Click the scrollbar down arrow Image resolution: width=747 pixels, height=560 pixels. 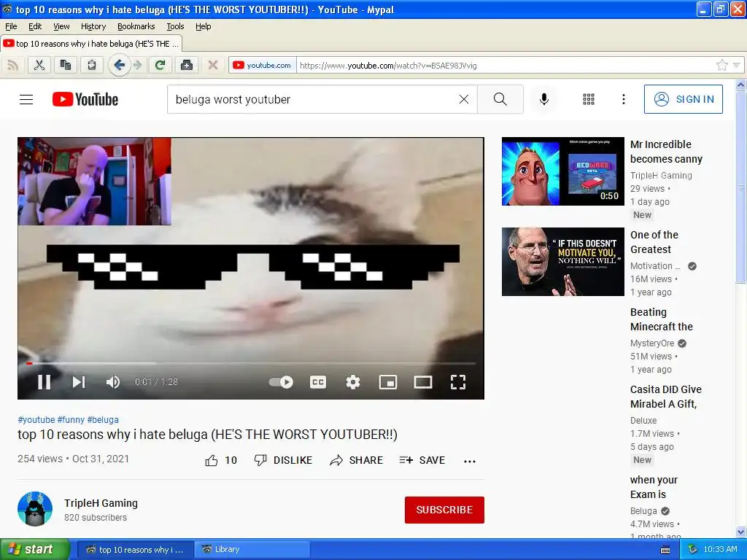pos(741,532)
